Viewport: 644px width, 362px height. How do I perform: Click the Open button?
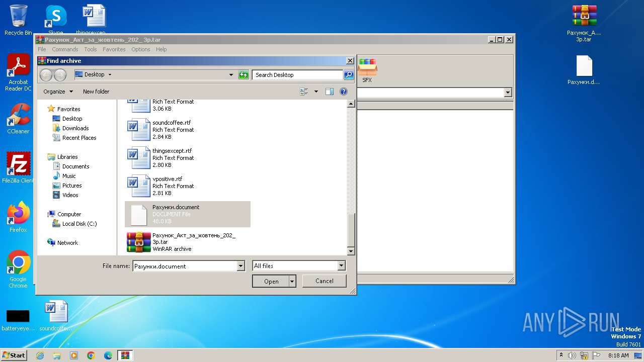pos(271,282)
